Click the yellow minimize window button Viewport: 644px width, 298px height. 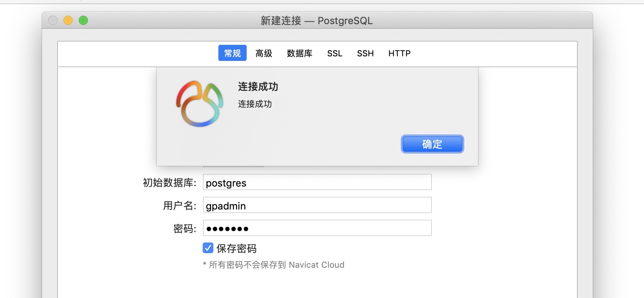pos(68,20)
